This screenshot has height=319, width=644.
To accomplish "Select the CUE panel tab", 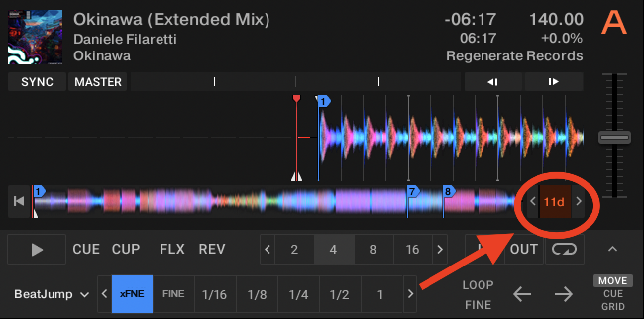I will pyautogui.click(x=613, y=294).
